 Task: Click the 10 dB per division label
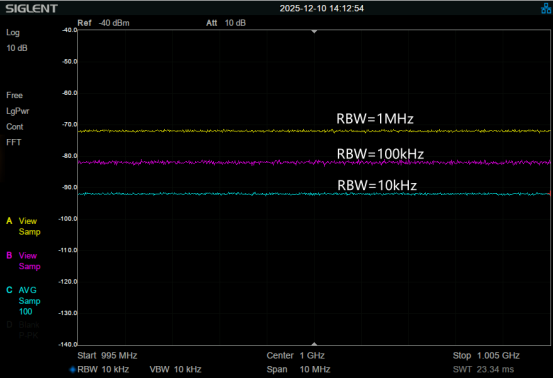tap(17, 48)
